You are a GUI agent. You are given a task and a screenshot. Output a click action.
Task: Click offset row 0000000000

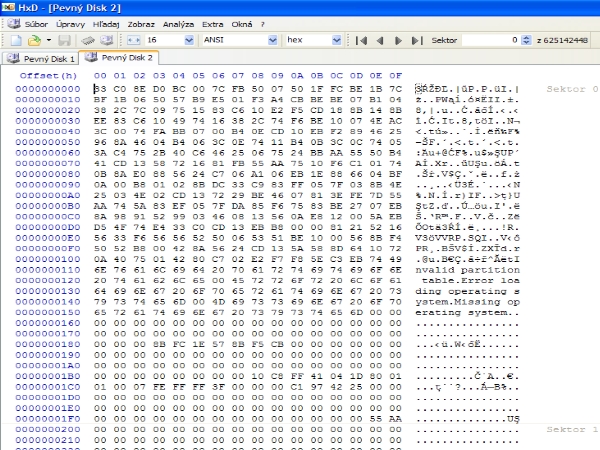tap(48, 89)
